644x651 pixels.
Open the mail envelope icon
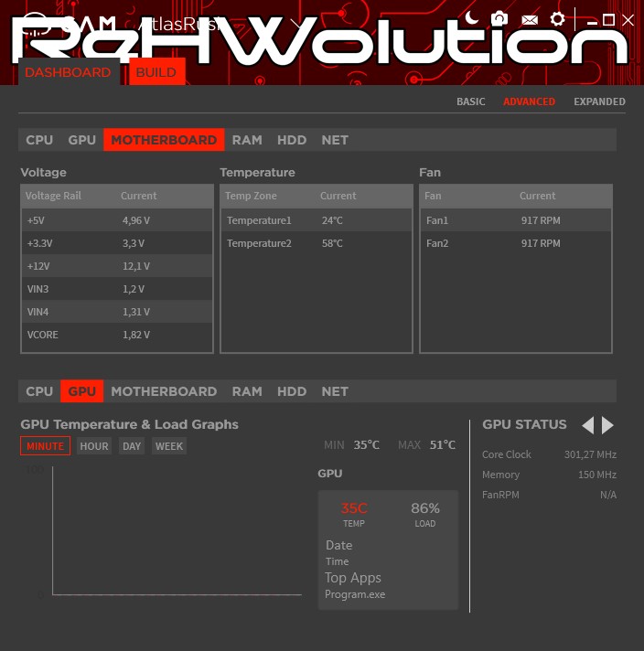coord(529,19)
